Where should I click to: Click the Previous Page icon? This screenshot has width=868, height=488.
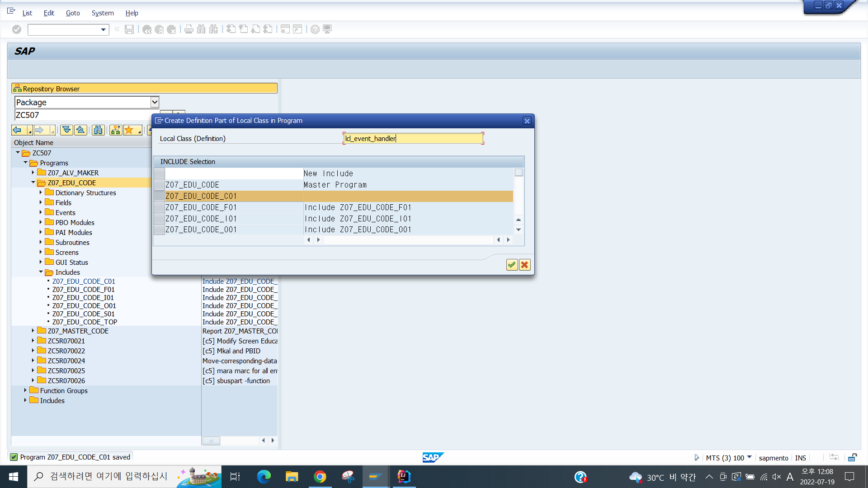(x=243, y=29)
